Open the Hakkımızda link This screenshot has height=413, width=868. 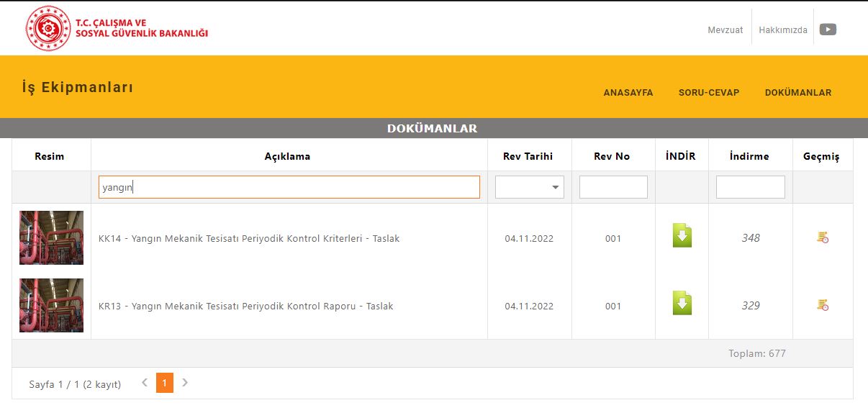point(783,30)
